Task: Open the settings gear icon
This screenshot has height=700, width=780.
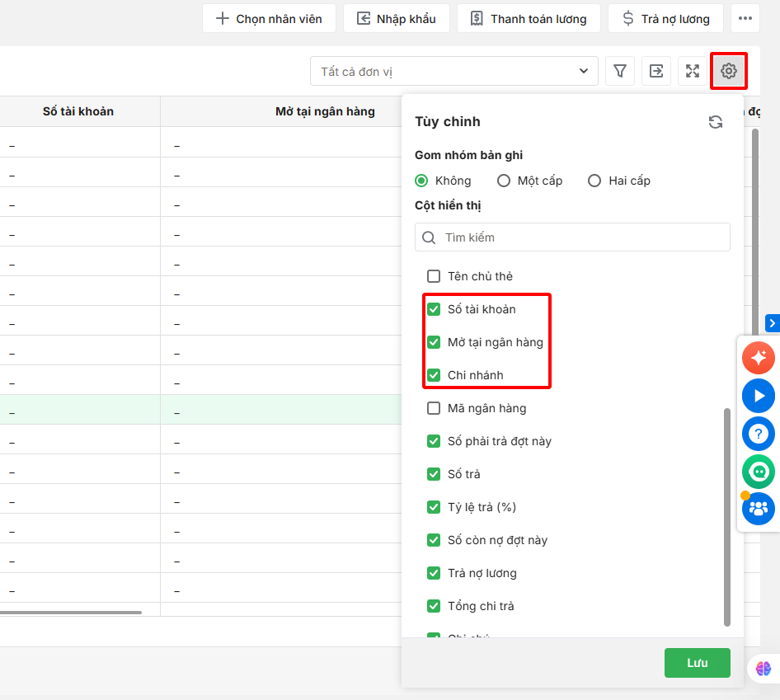Action: (728, 71)
